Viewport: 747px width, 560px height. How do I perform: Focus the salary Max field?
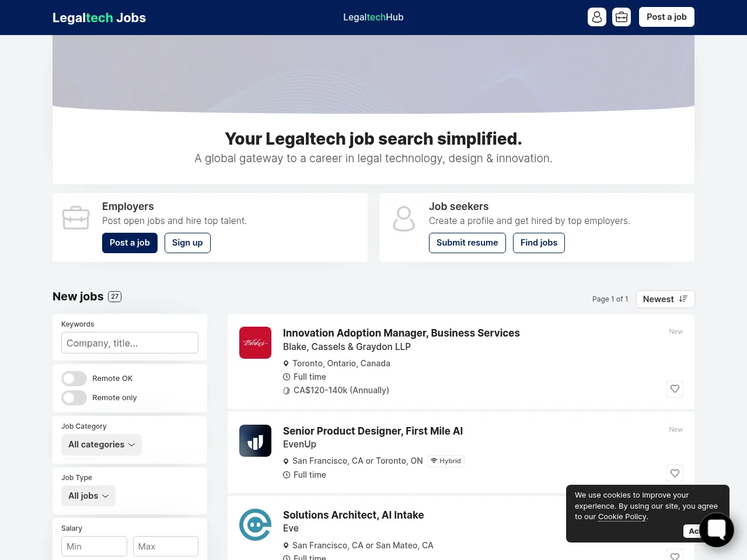pos(166,547)
